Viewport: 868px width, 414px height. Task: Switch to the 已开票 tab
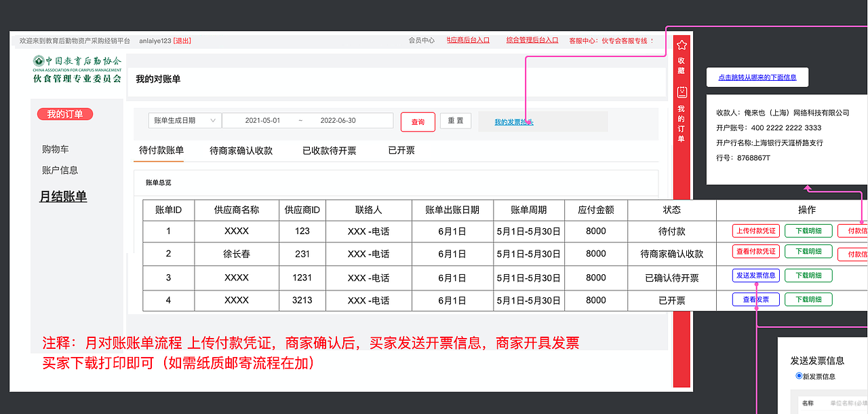click(400, 151)
